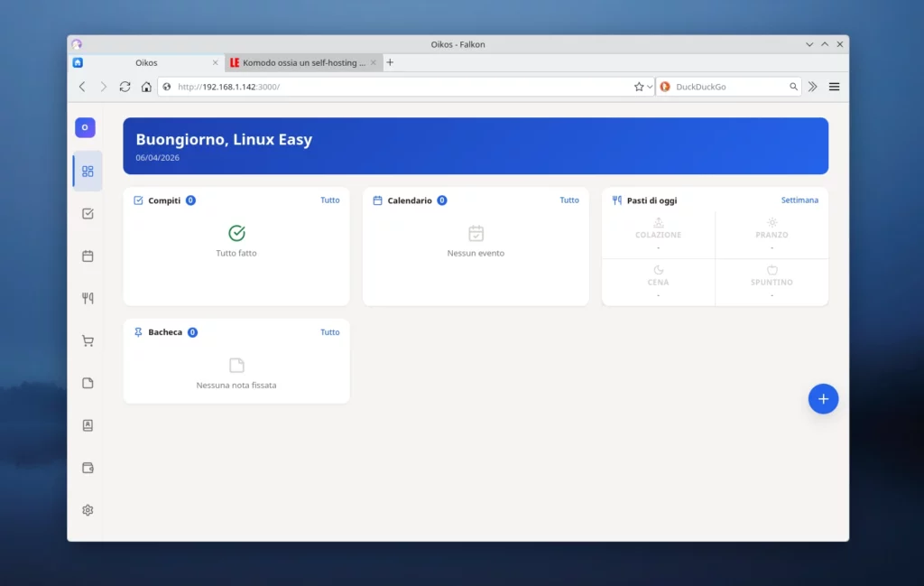Click the blue plus floating button
The height and width of the screenshot is (586, 924).
(x=823, y=398)
